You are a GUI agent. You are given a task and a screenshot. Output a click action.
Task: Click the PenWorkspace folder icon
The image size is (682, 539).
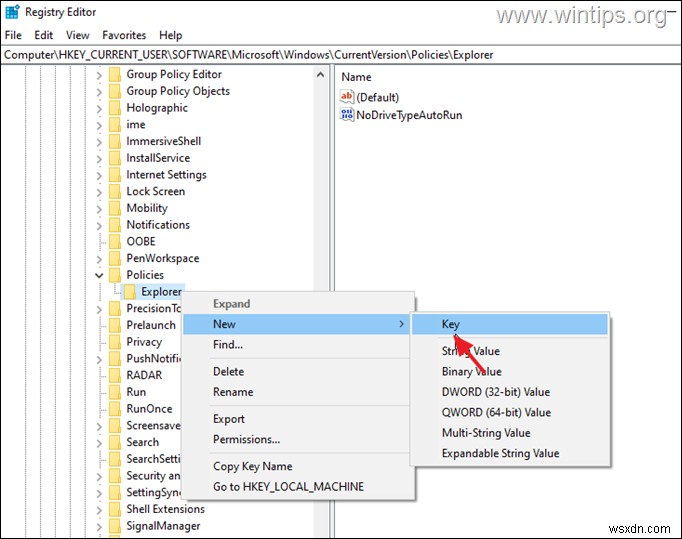pyautogui.click(x=115, y=258)
